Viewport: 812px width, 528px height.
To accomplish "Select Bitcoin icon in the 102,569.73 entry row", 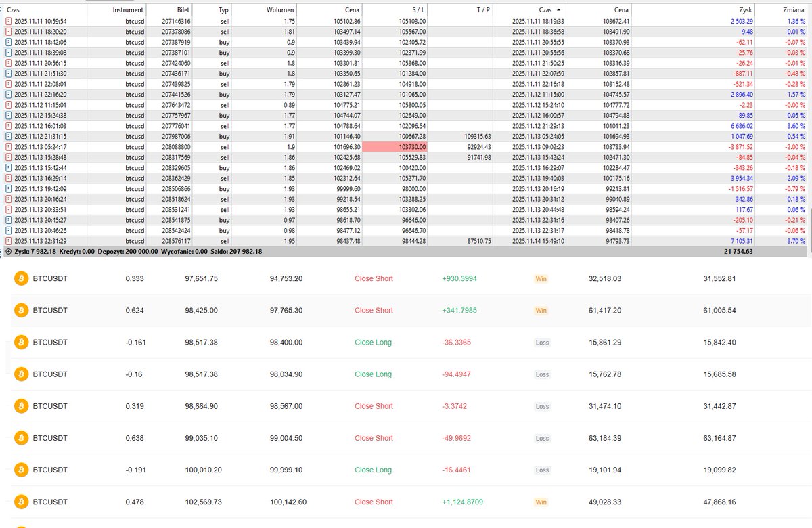I will click(20, 502).
